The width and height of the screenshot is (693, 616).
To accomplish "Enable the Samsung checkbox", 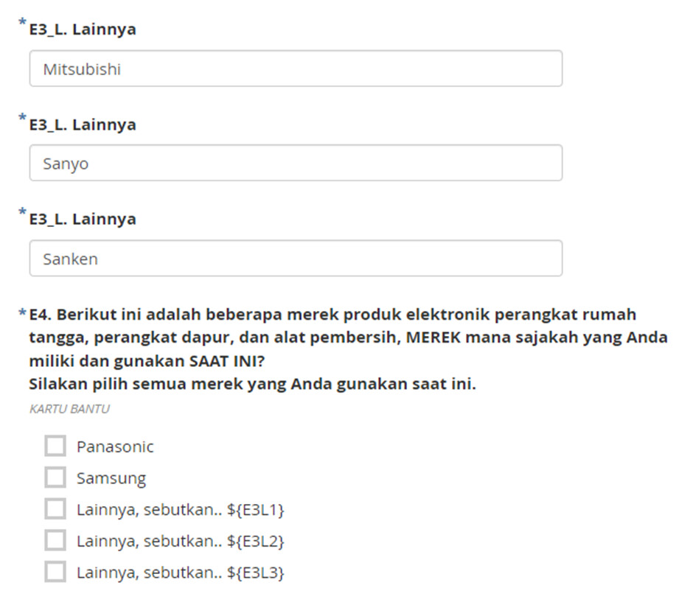I will [x=55, y=477].
